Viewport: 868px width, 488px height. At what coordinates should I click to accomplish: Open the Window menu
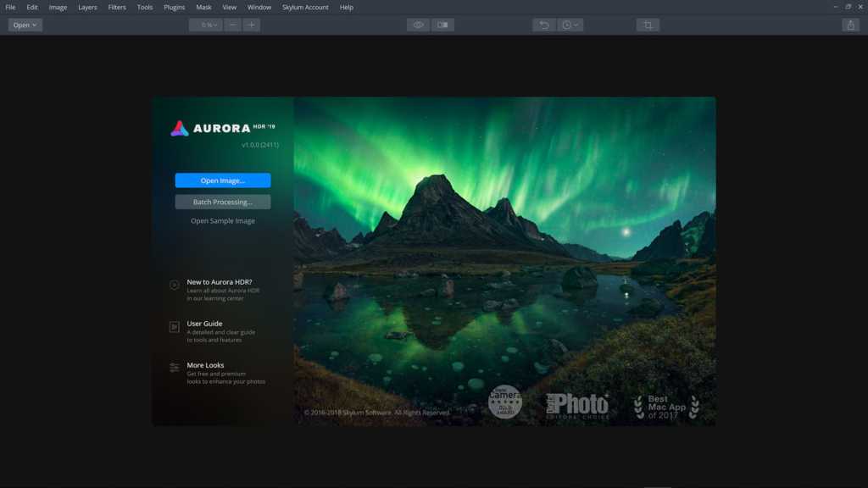pos(259,7)
